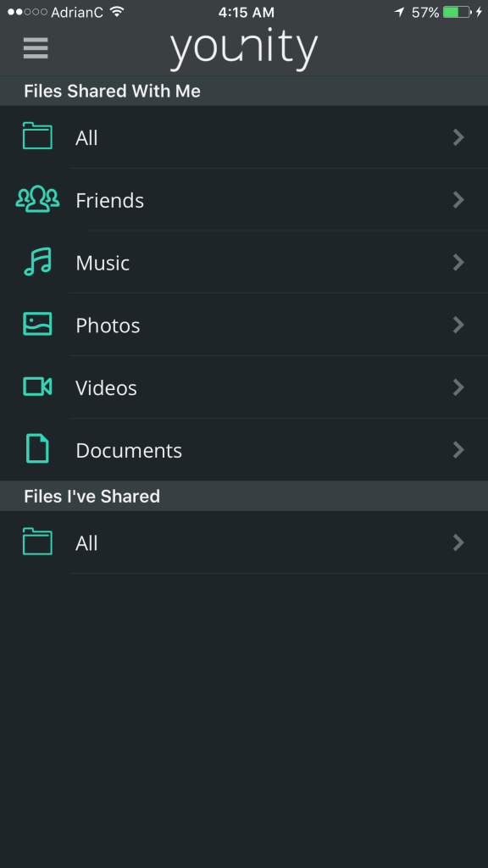The width and height of the screenshot is (488, 868).
Task: Expand the Documents row chevron
Action: [458, 450]
